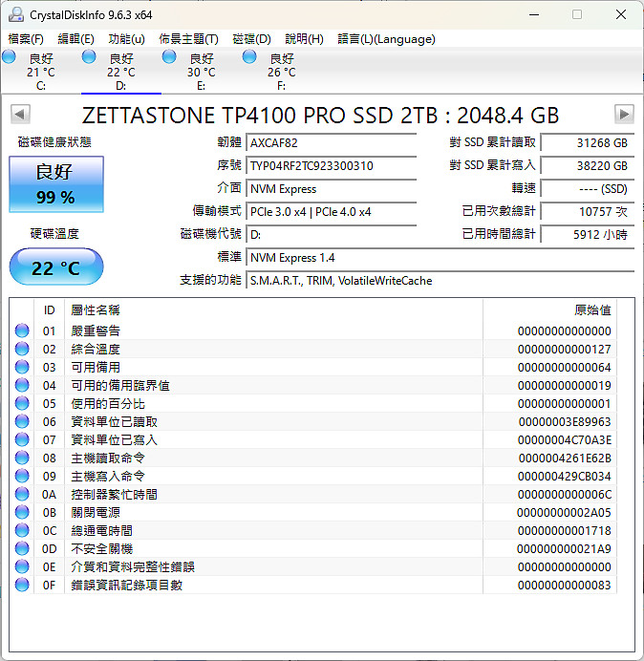
Task: Open the 說明(H) menu
Action: pyautogui.click(x=304, y=39)
